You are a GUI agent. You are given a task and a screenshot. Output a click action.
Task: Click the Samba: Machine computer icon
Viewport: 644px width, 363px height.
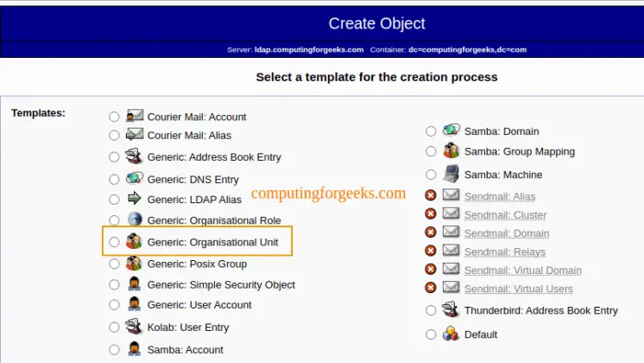[x=451, y=173]
